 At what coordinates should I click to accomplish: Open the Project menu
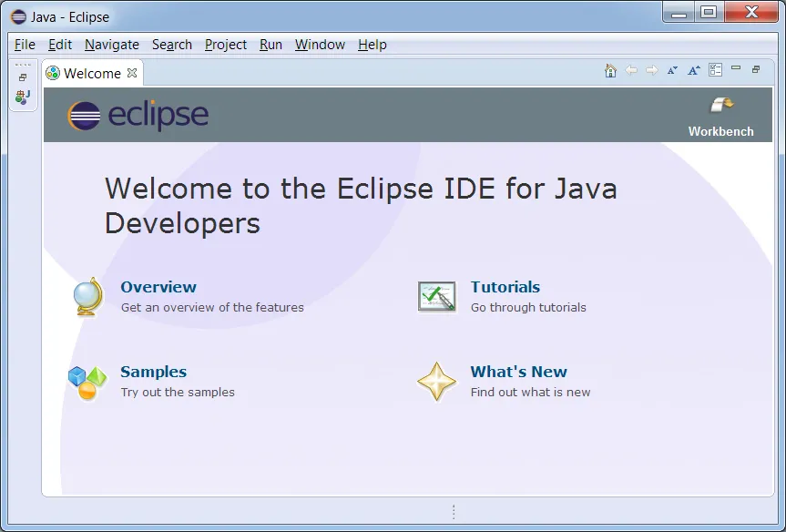(226, 45)
